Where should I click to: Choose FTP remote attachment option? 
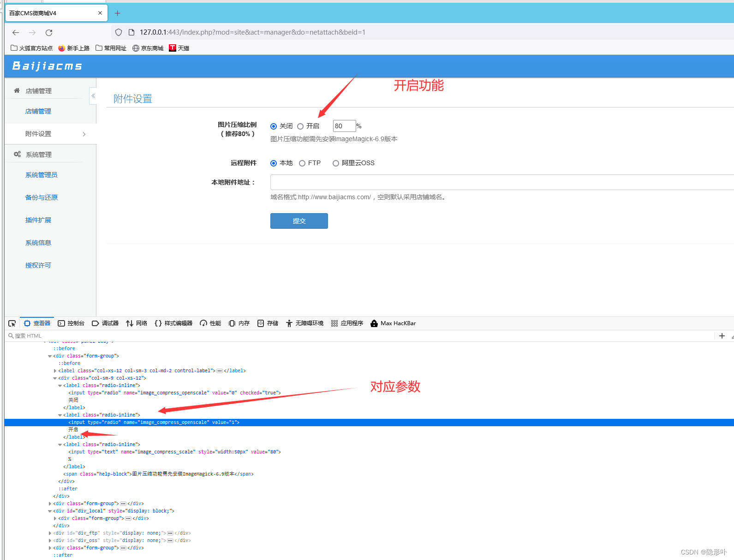[302, 163]
